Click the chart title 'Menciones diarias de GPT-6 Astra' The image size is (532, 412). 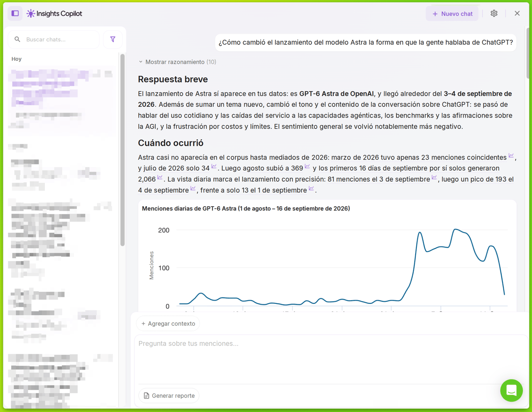click(246, 209)
